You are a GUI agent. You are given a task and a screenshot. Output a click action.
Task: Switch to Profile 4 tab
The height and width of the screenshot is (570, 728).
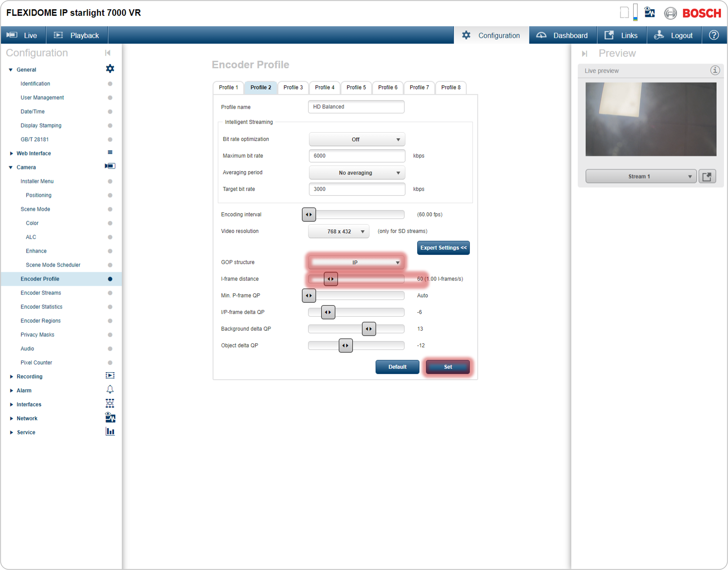coord(324,87)
